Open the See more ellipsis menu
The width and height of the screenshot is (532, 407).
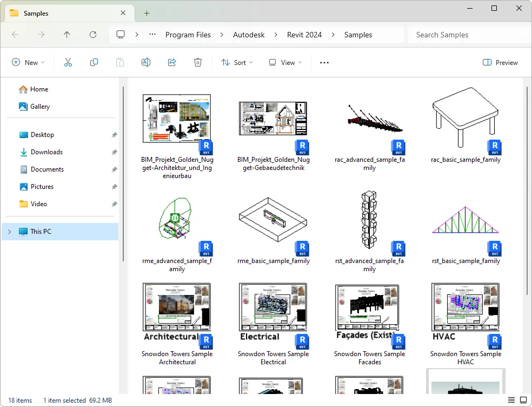[x=324, y=62]
